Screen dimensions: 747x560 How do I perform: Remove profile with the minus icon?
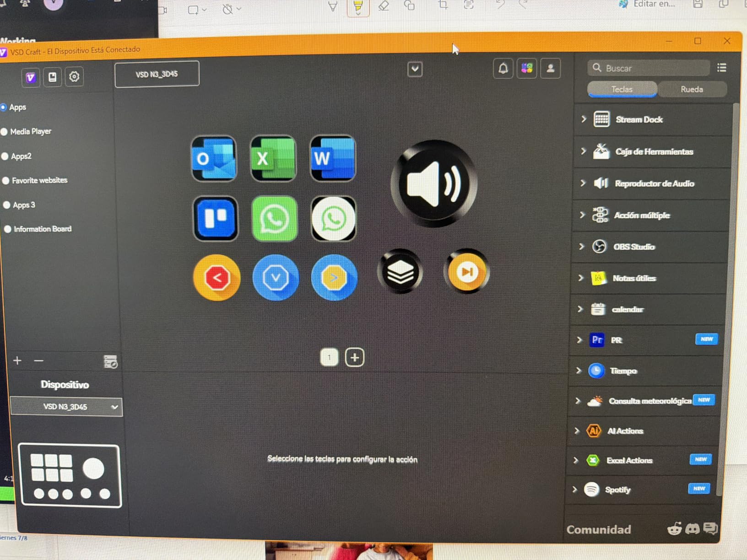point(39,361)
